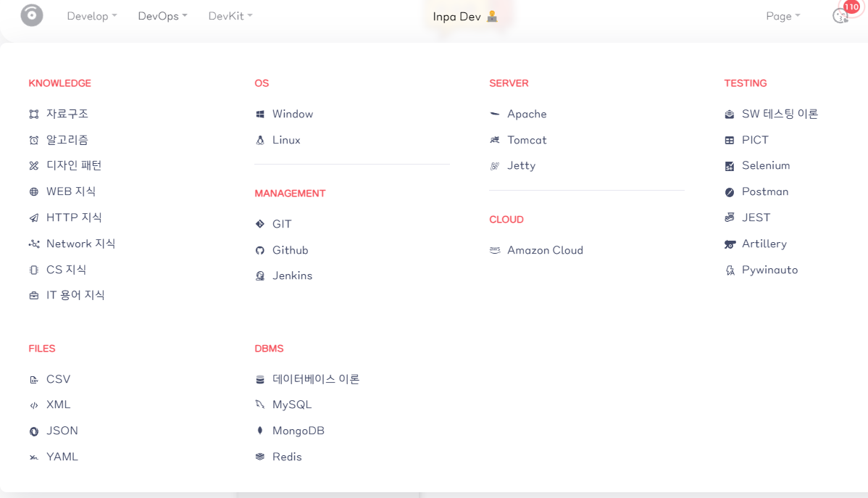Go to the JSON files page
The width and height of the screenshot is (868, 498).
coord(62,431)
